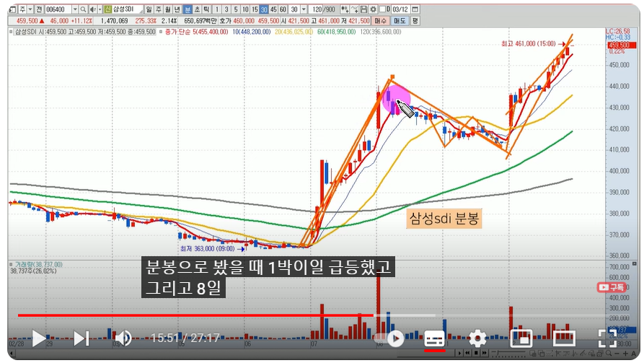This screenshot has height=363, width=644.
Task: Switch to theater mode
Action: point(564,338)
